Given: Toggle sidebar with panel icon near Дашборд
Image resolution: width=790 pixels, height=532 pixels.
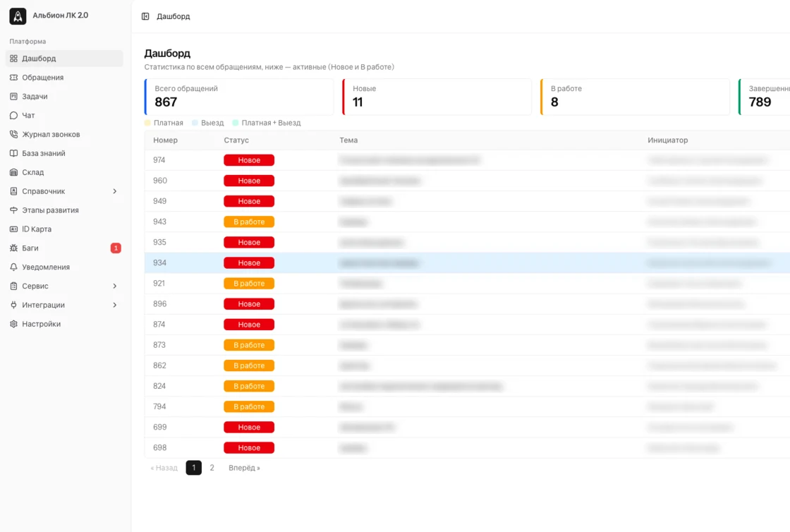Looking at the screenshot, I should (x=145, y=17).
